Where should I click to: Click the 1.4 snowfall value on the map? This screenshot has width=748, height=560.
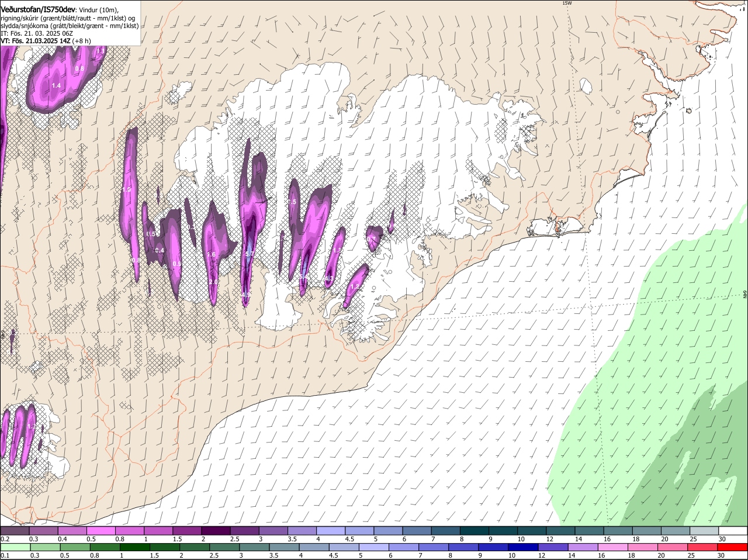pos(56,86)
